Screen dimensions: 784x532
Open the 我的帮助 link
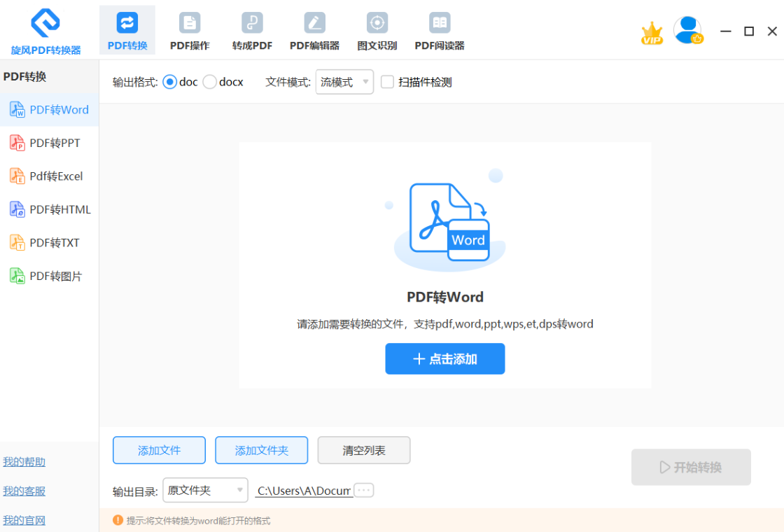[x=24, y=462]
